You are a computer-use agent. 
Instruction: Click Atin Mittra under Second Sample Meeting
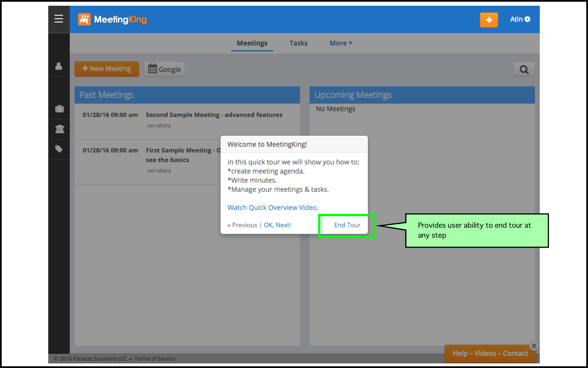click(x=159, y=126)
